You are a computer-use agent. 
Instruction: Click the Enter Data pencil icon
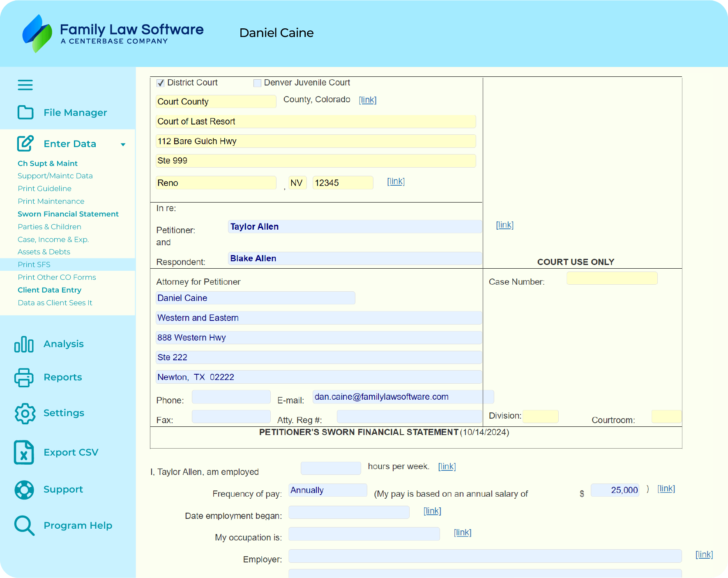point(25,143)
